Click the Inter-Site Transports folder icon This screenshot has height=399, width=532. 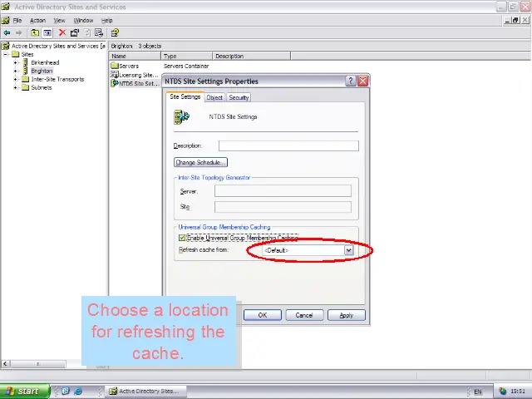click(x=26, y=79)
